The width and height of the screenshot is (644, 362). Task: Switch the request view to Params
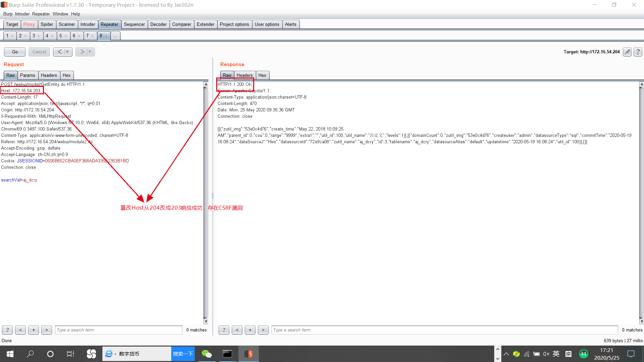pos(28,75)
